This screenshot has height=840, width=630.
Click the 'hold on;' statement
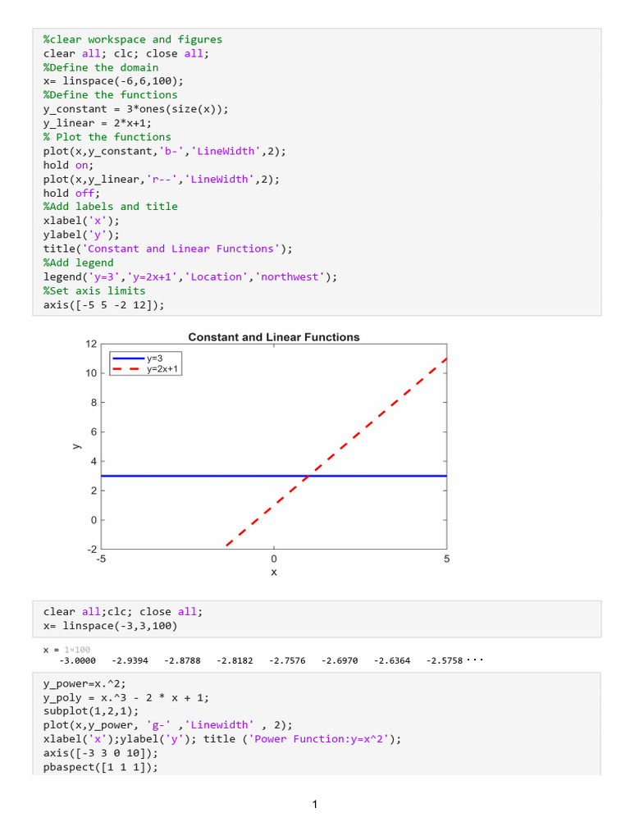pos(68,165)
